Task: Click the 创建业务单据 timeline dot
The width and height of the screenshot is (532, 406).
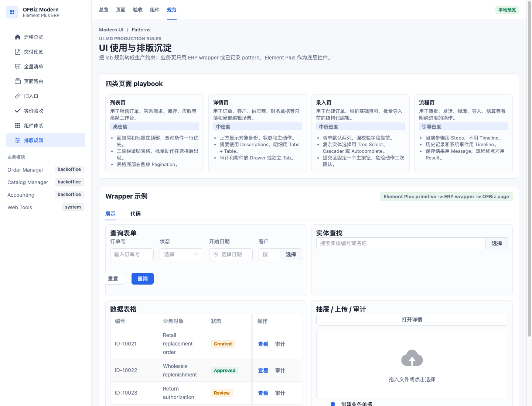Action: [x=333, y=404]
